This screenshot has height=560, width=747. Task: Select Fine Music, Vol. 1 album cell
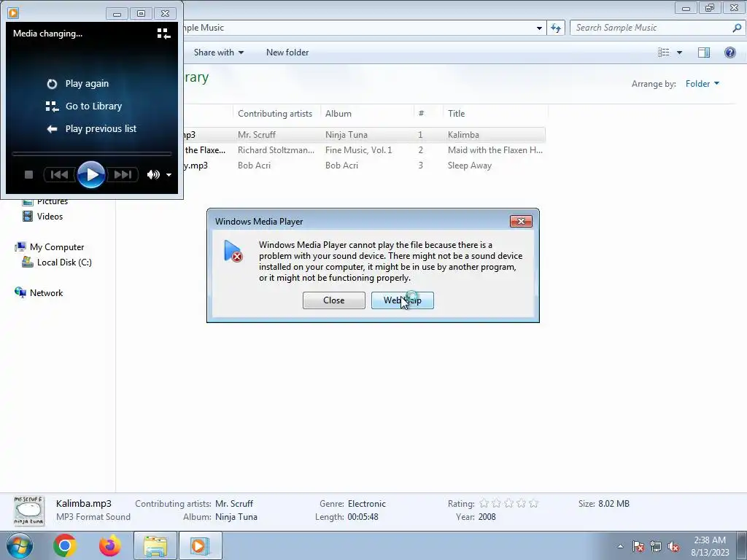(x=359, y=150)
